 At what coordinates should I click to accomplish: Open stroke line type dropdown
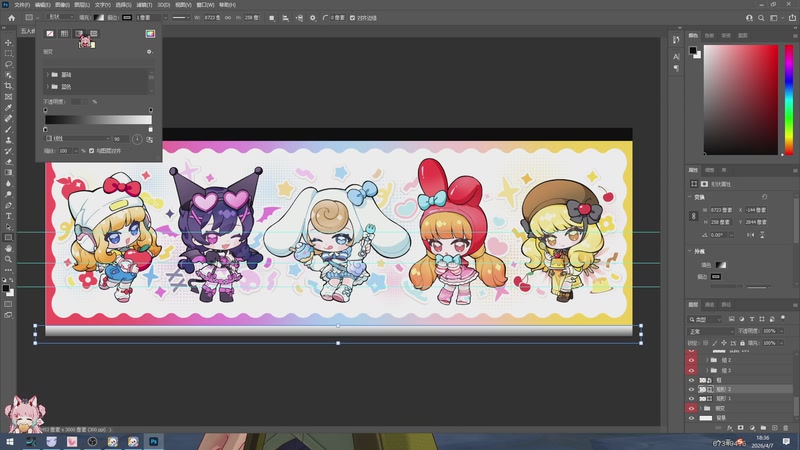coord(181,17)
